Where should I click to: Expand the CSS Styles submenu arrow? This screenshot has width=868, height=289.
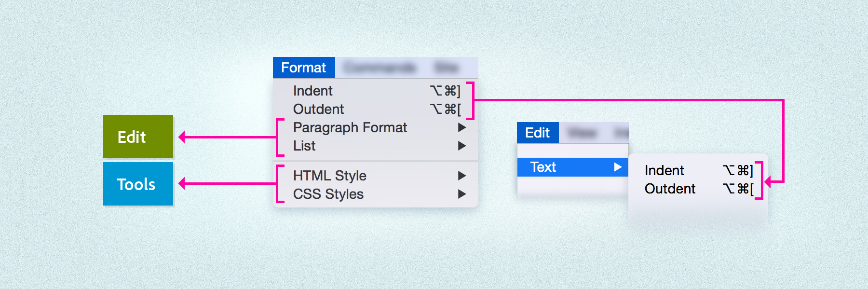pos(462,194)
